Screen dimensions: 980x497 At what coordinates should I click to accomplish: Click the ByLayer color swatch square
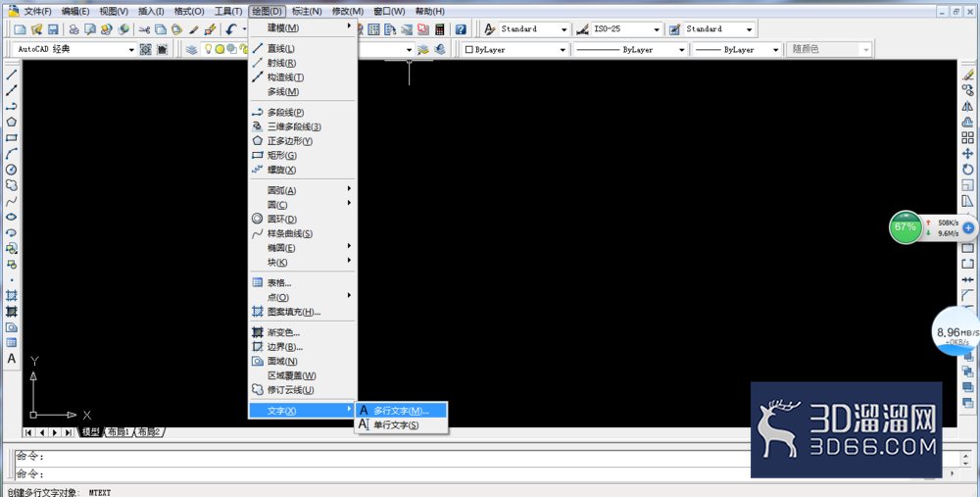468,49
